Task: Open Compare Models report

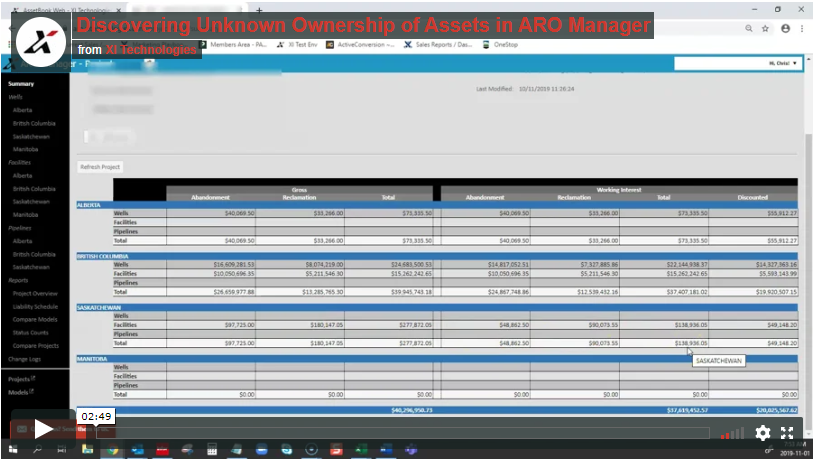Action: coord(35,320)
